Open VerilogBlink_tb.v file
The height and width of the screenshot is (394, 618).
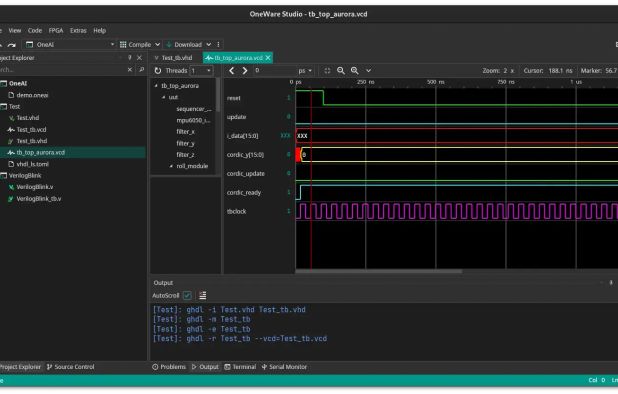39,199
